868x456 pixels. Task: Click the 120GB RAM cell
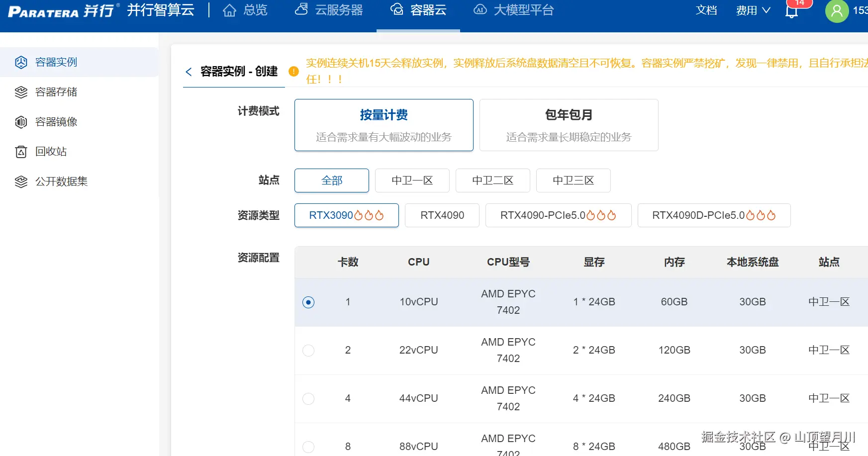(675, 350)
